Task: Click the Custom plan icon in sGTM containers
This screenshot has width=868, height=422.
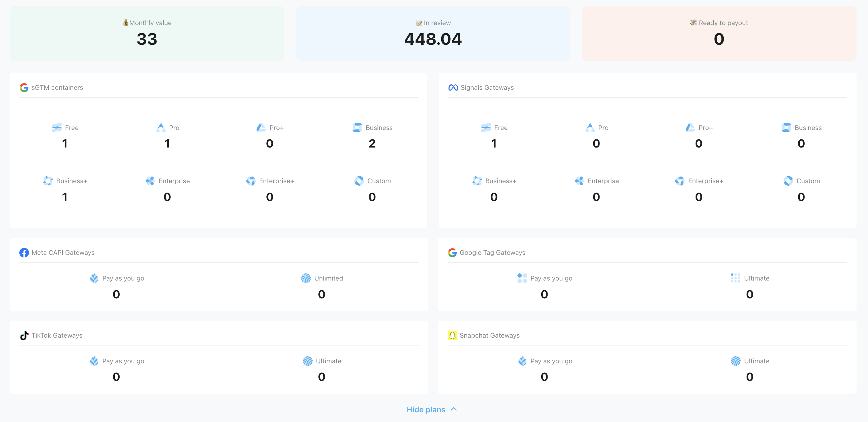Action: (x=359, y=181)
